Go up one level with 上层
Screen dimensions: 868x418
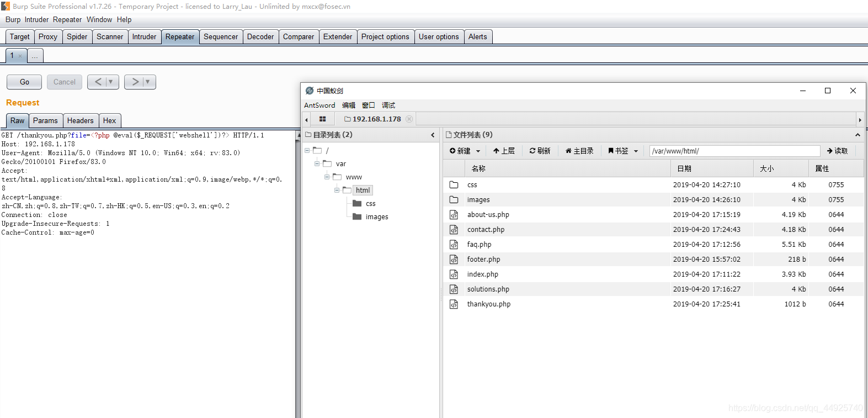(504, 151)
